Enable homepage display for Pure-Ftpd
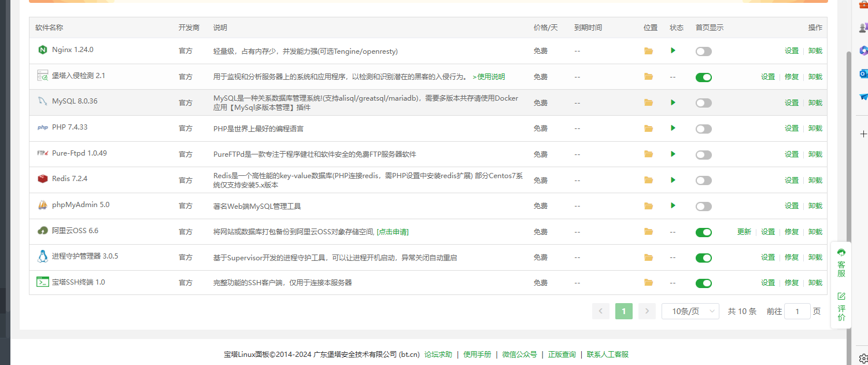 (x=704, y=155)
